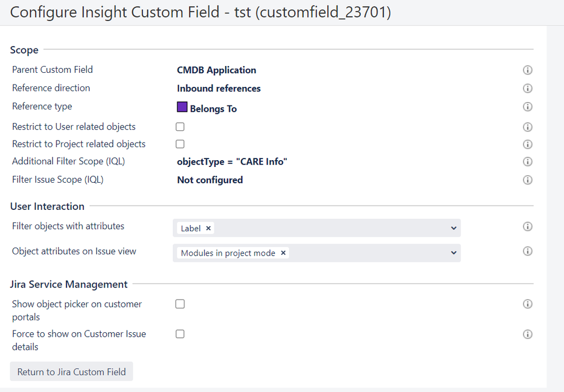Click info icon beside Reference direction

click(x=528, y=89)
